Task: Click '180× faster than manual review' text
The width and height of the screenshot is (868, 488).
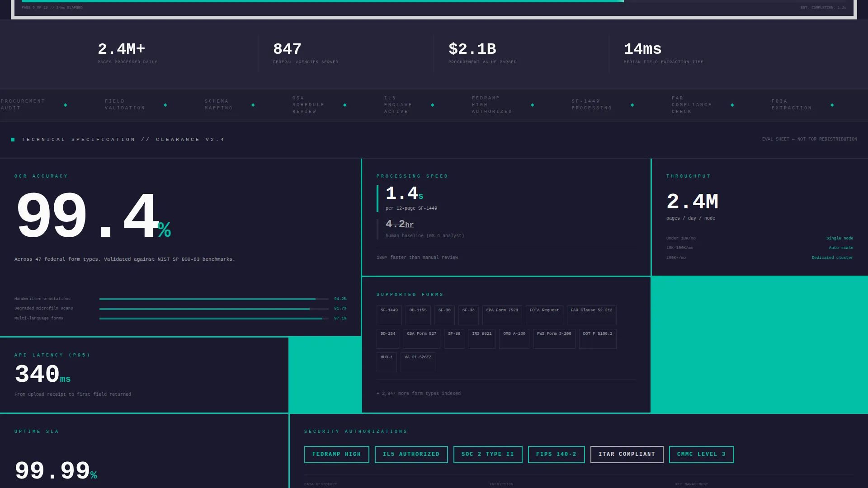Action: pyautogui.click(x=417, y=258)
